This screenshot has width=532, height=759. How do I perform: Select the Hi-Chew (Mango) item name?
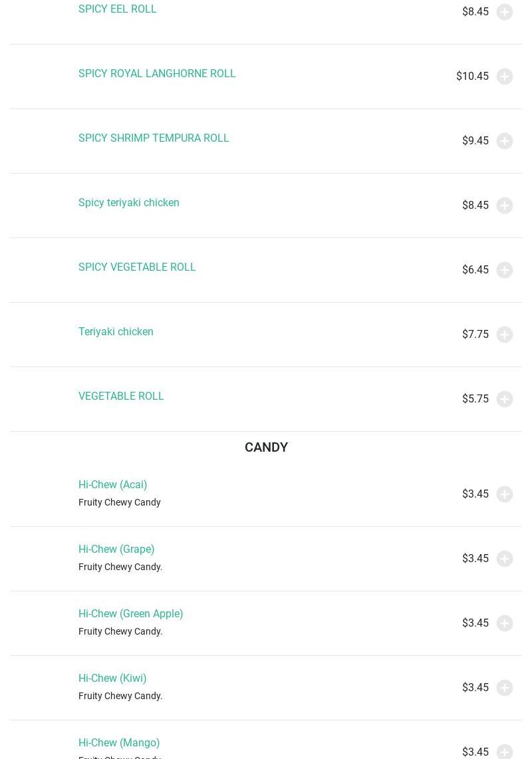(119, 743)
